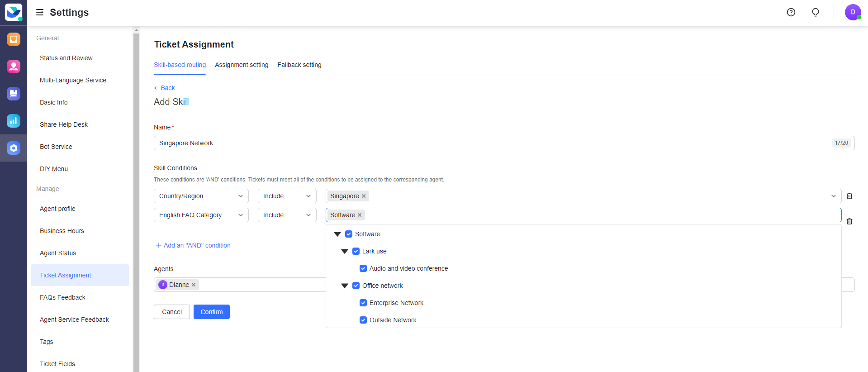Switch to the Fallback setting tab

coord(299,65)
